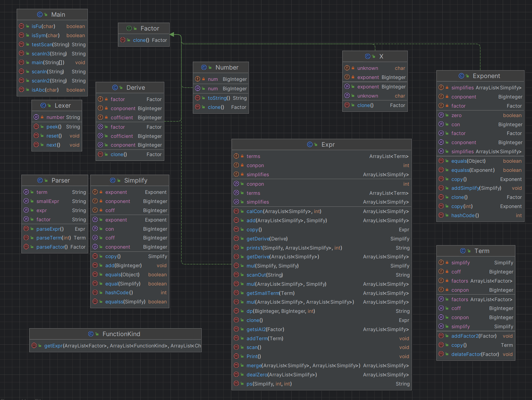Select dealZero method in Expr
This screenshot has height=400, width=532.
282,375
